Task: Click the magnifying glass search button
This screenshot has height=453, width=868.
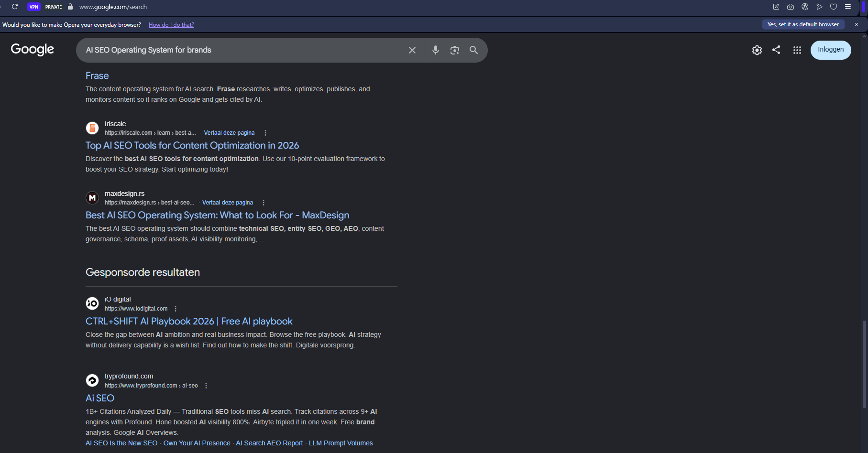Action: tap(473, 50)
